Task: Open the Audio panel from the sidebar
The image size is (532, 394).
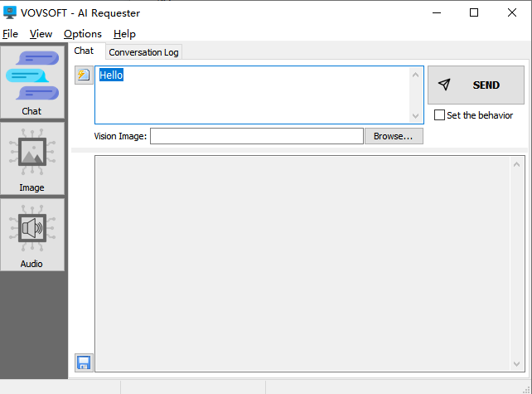Action: click(32, 235)
